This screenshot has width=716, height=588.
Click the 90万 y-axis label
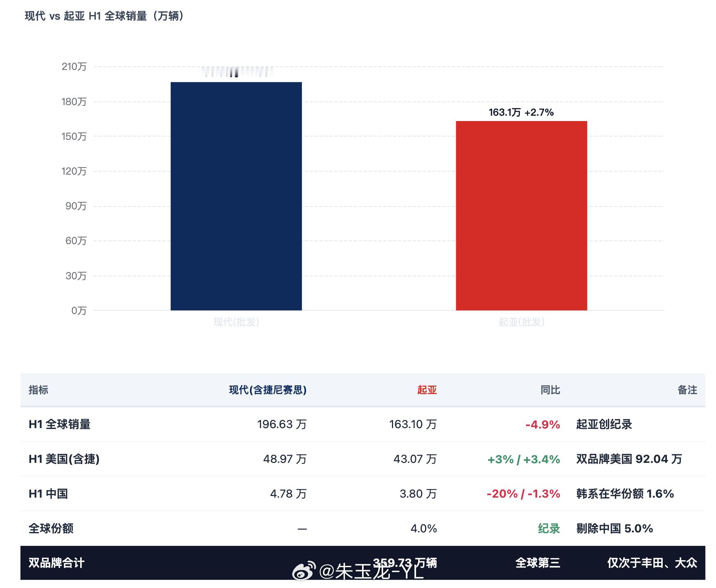pos(76,206)
